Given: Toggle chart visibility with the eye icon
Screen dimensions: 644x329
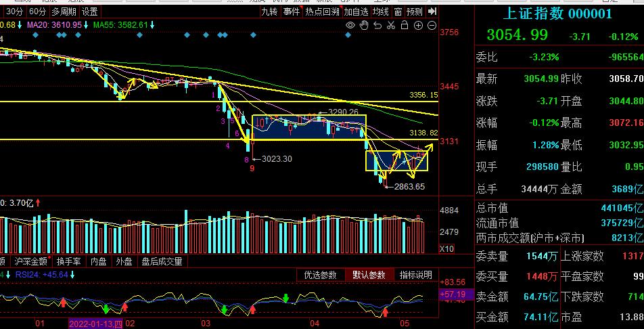Looking at the screenshot, I should (350, 26).
